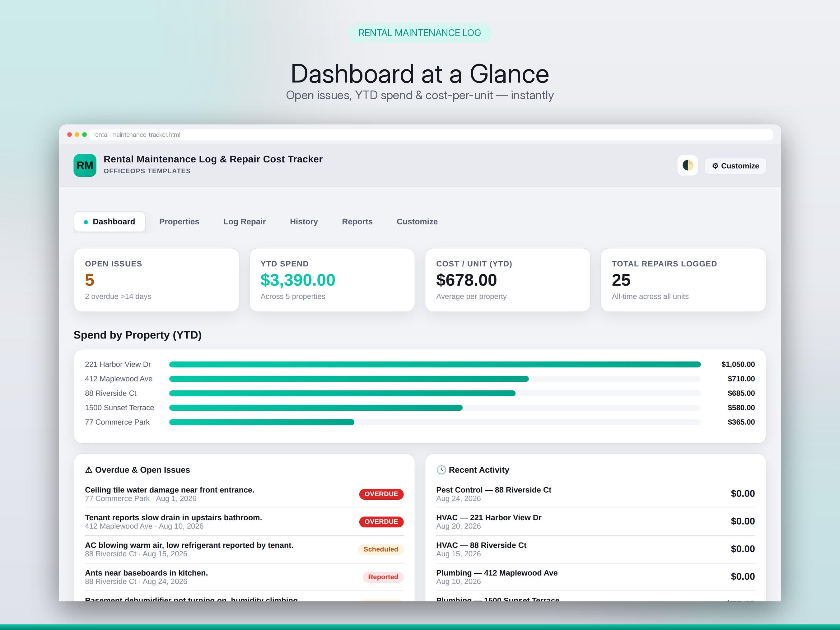This screenshot has height=630, width=840.
Task: Click the YTD Spend $3,390.00 card
Action: pos(332,280)
